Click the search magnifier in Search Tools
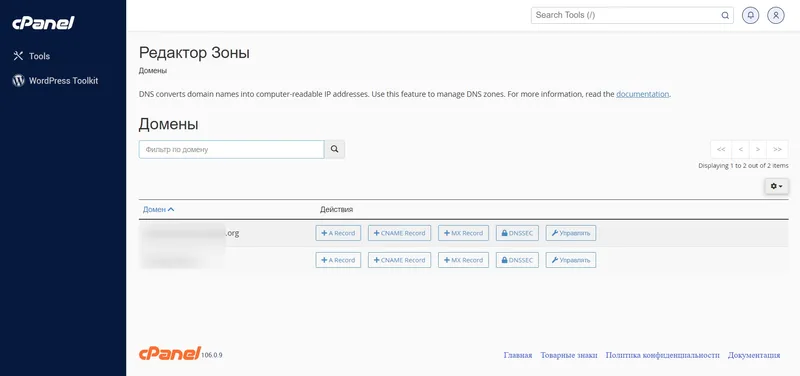This screenshot has height=376, width=800. pyautogui.click(x=724, y=15)
